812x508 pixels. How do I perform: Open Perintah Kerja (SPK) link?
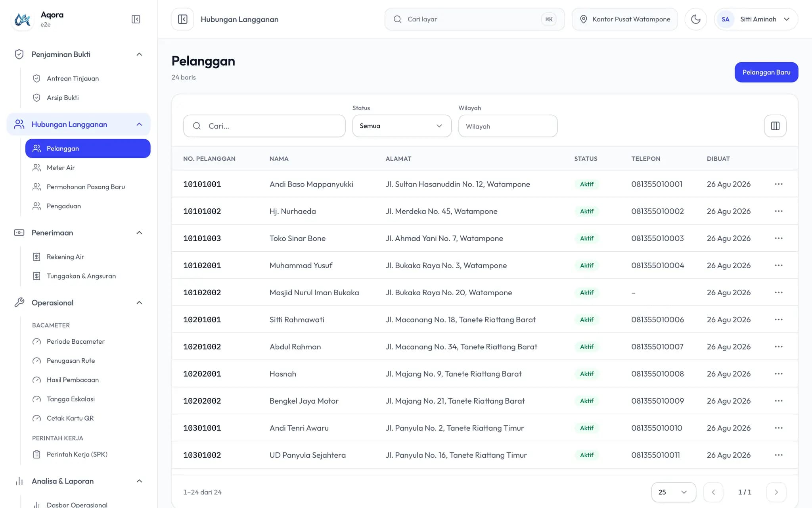click(x=88, y=454)
